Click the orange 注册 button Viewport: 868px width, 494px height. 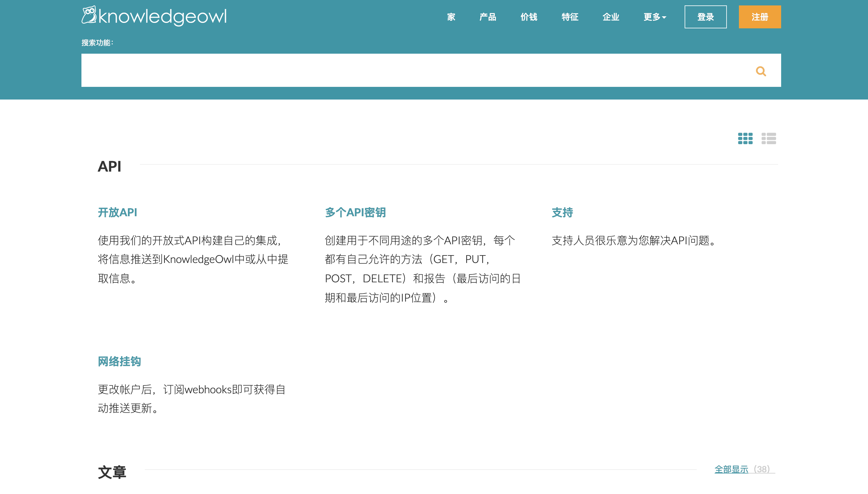pyautogui.click(x=760, y=17)
